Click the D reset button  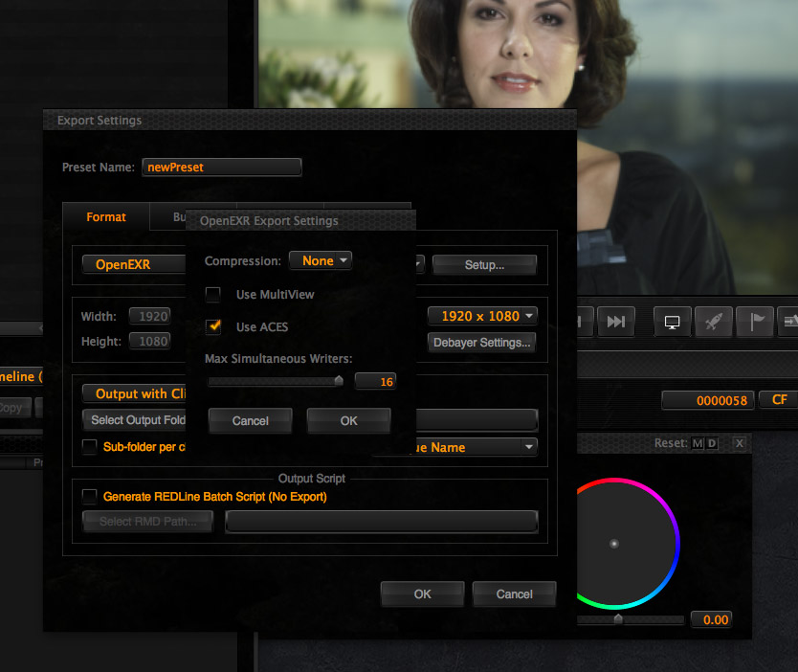[712, 443]
